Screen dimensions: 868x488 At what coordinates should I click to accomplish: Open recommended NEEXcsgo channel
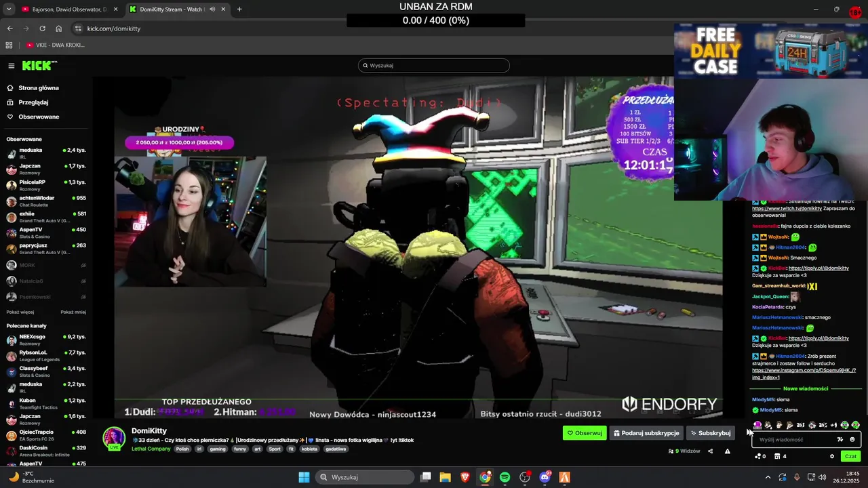point(46,340)
